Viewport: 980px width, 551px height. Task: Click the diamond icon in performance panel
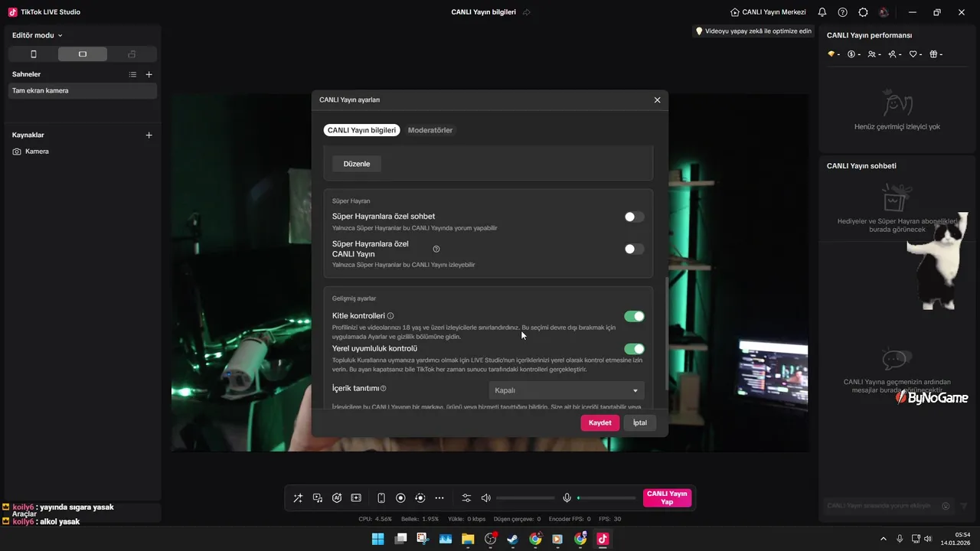(x=831, y=54)
